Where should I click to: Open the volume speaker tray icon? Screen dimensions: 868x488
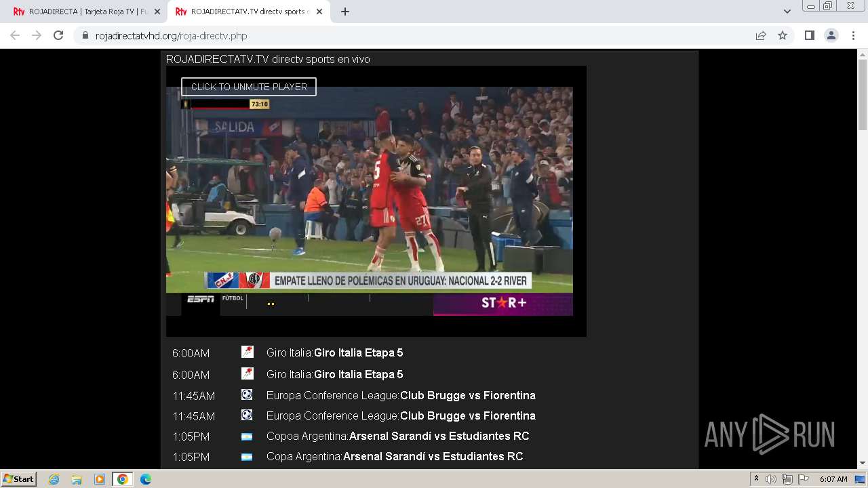771,479
